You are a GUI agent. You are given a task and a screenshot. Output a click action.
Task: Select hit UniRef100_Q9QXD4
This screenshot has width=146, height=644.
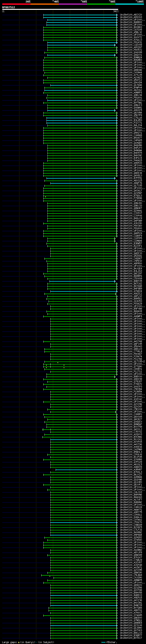click(131, 82)
